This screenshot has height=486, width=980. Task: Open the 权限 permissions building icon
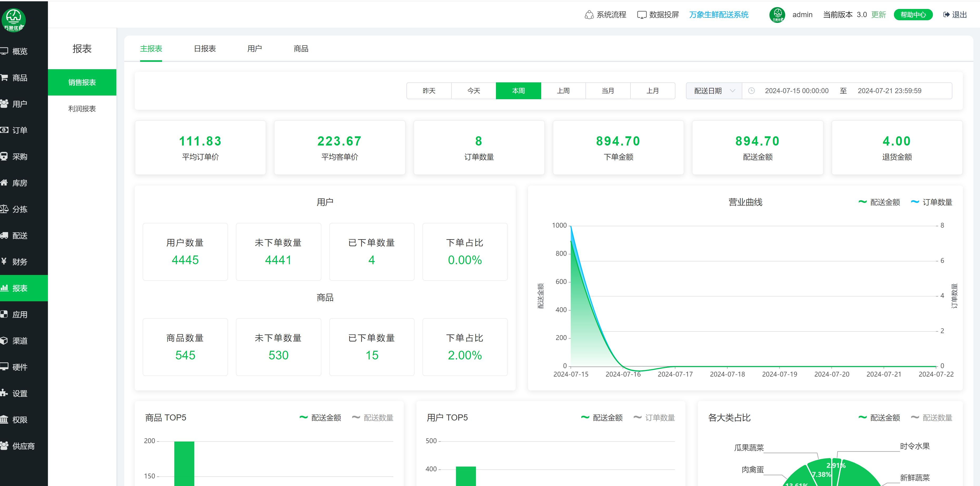click(x=4, y=419)
